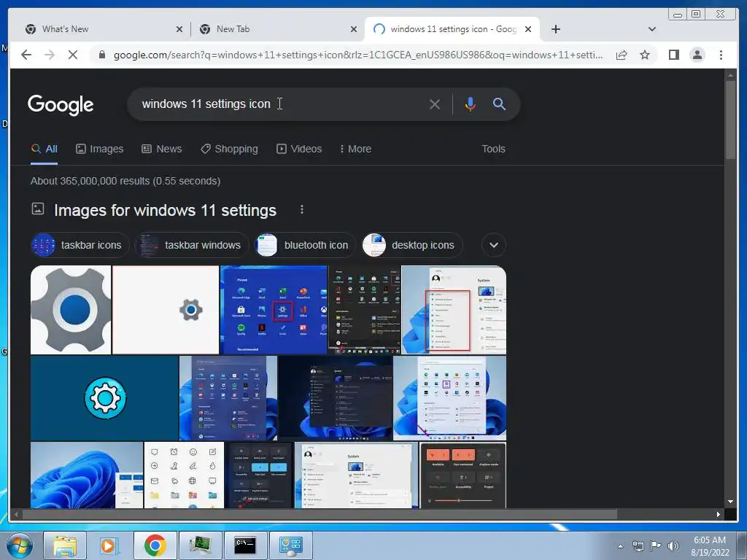747x560 pixels.
Task: Filter images by taskbar windows chip
Action: pyautogui.click(x=192, y=245)
